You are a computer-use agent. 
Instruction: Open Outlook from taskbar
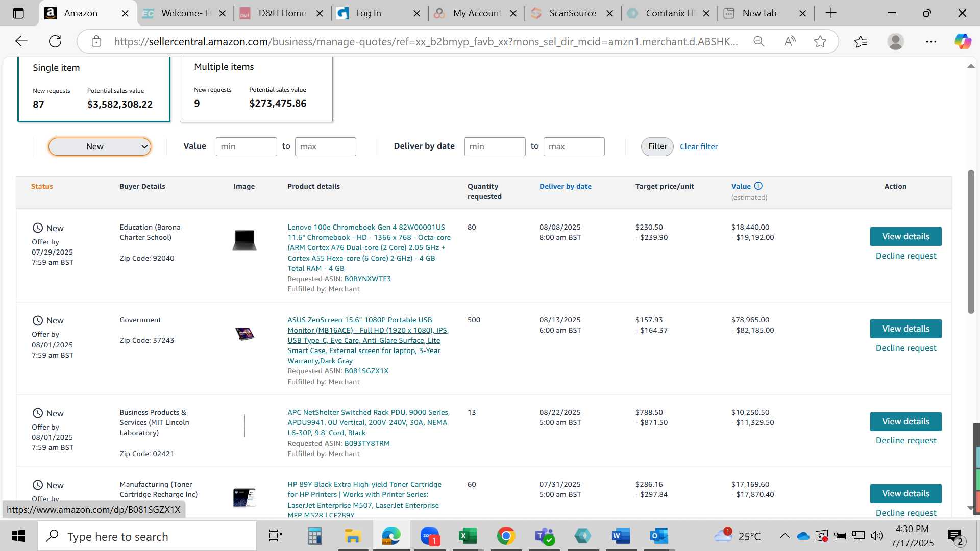tap(659, 536)
